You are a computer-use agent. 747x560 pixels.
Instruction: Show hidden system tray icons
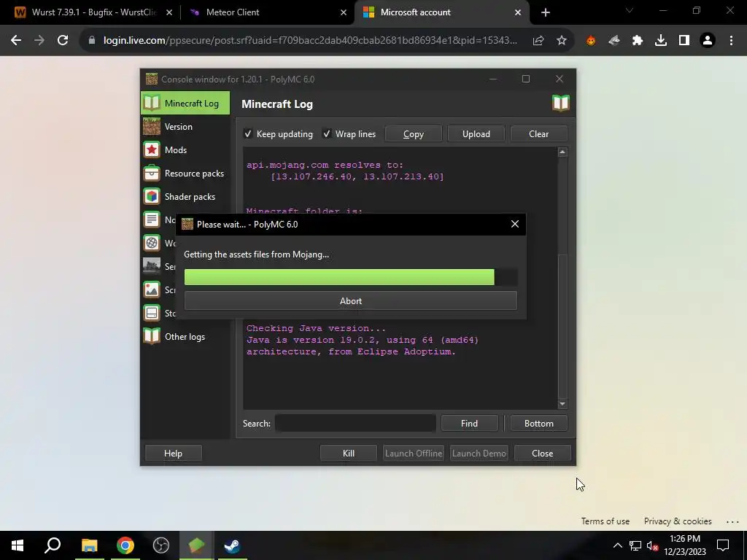(617, 545)
